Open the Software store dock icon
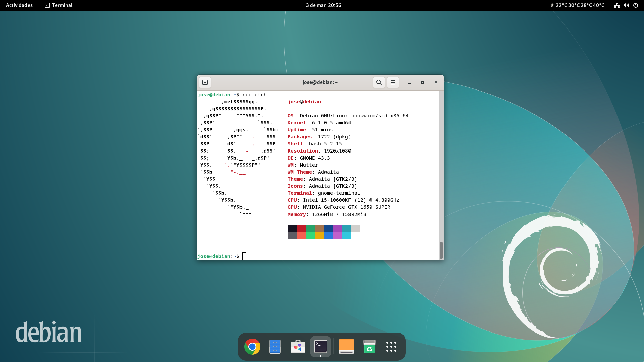 pos(298,347)
